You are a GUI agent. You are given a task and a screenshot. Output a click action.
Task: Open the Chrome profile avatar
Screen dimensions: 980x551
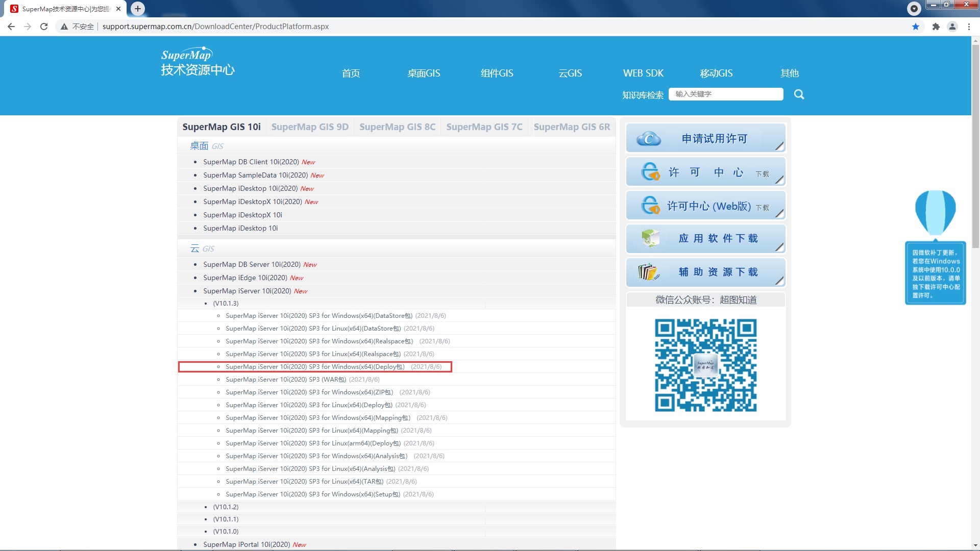(952, 27)
